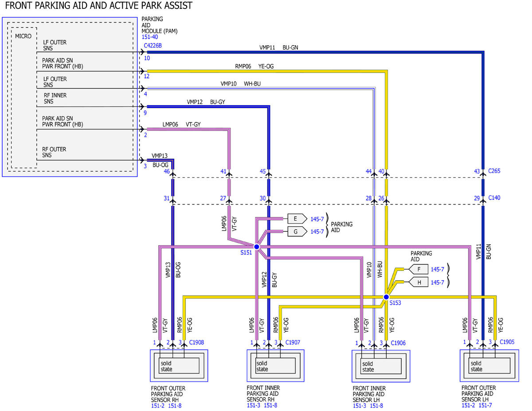Click the diagram title Front Parking Aid
The width and height of the screenshot is (532, 411).
click(98, 6)
